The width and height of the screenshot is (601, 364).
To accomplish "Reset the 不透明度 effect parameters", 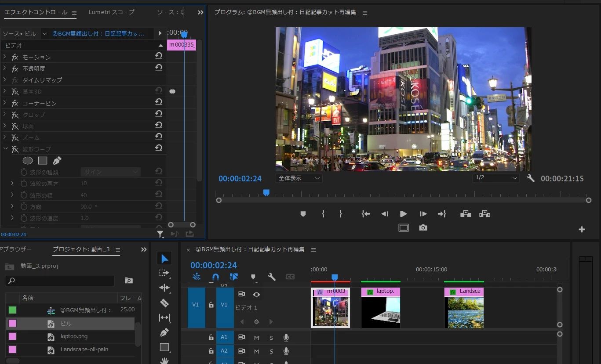I will [x=158, y=68].
